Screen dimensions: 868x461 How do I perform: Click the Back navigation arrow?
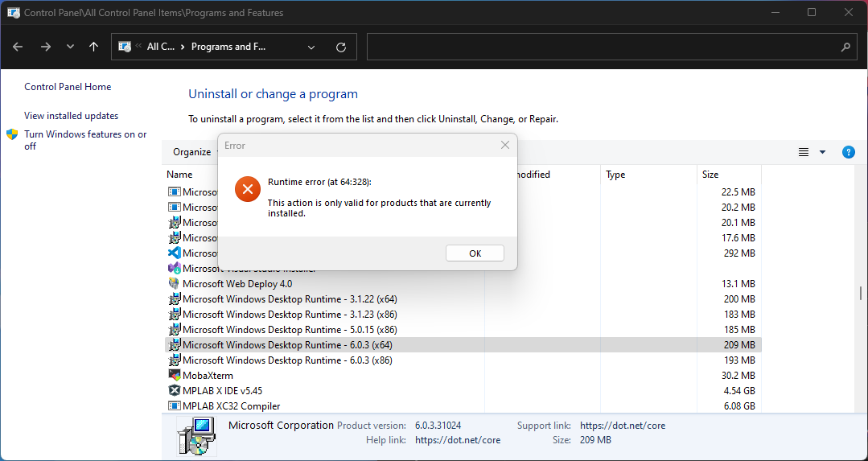19,47
